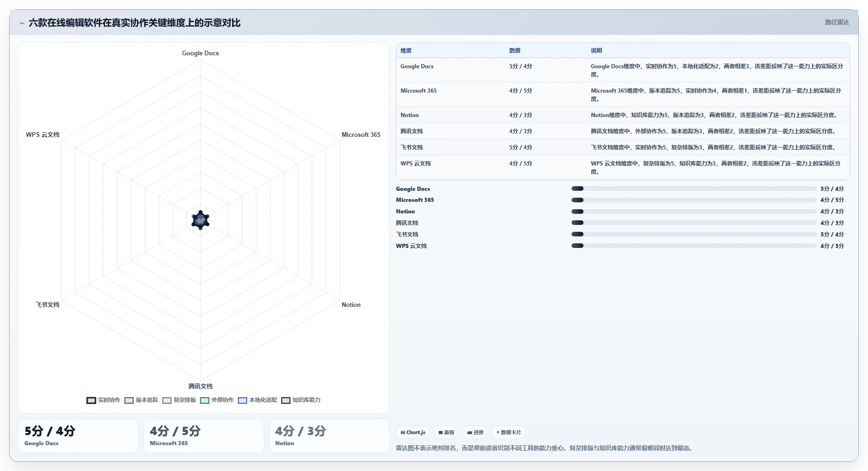Image resolution: width=868 pixels, height=471 pixels.
Task: Click the small icon left of the page title
Action: coord(22,23)
